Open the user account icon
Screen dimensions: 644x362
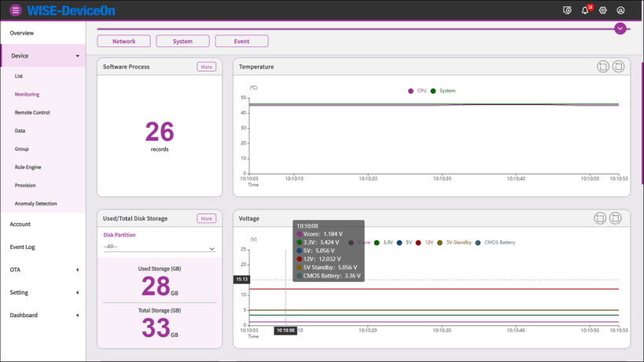pos(620,10)
